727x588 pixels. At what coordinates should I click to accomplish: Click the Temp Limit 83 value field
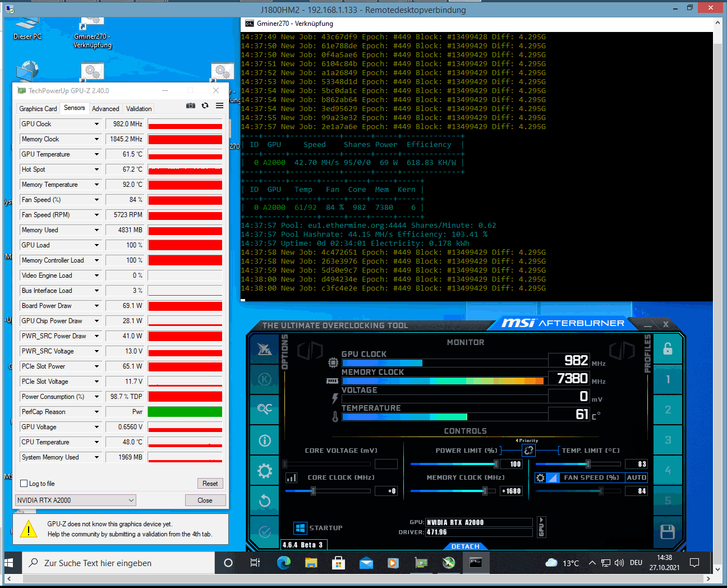[636, 464]
